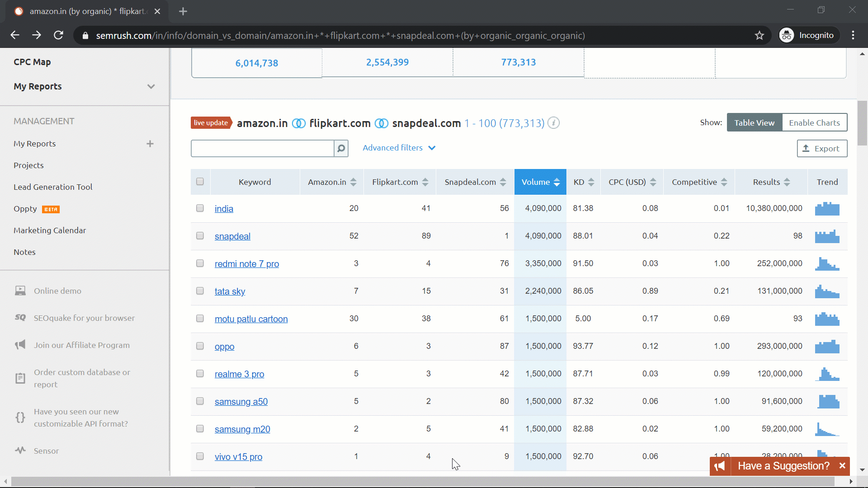Click the Online demo icon

pyautogui.click(x=20, y=291)
